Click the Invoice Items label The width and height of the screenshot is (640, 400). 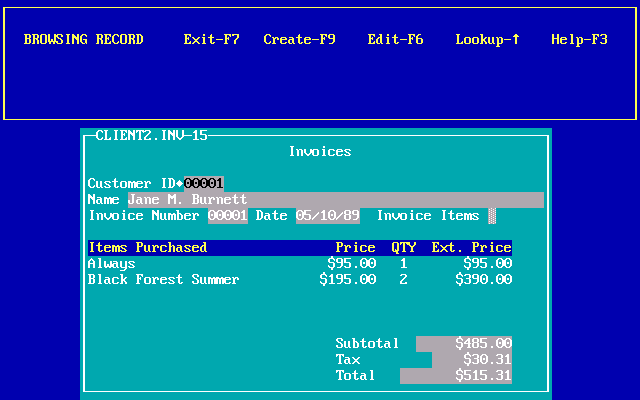[x=428, y=216]
